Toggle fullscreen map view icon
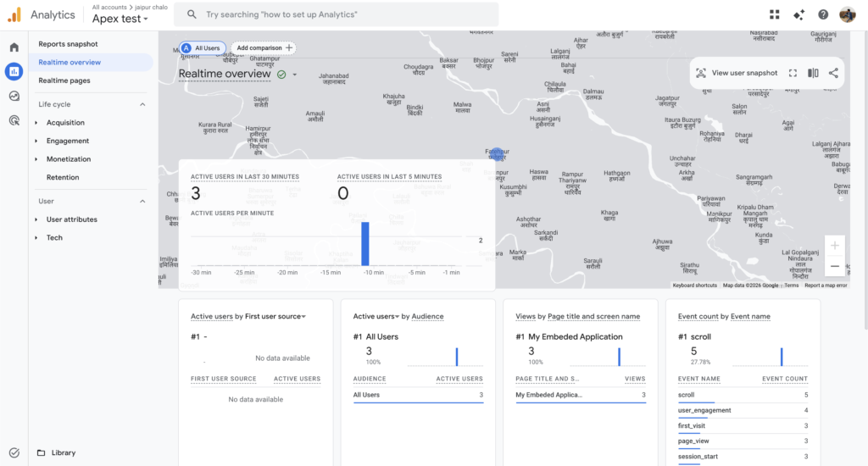Image resolution: width=868 pixels, height=466 pixels. [x=793, y=73]
